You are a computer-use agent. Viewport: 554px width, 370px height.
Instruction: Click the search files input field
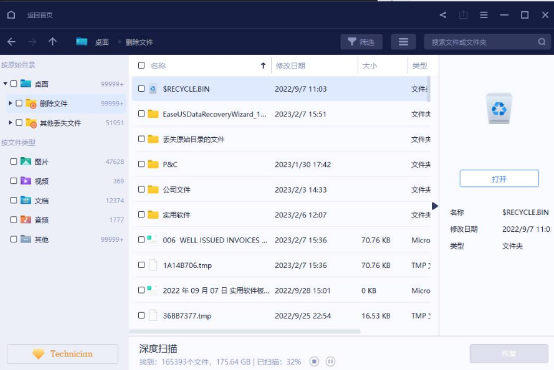pos(482,42)
